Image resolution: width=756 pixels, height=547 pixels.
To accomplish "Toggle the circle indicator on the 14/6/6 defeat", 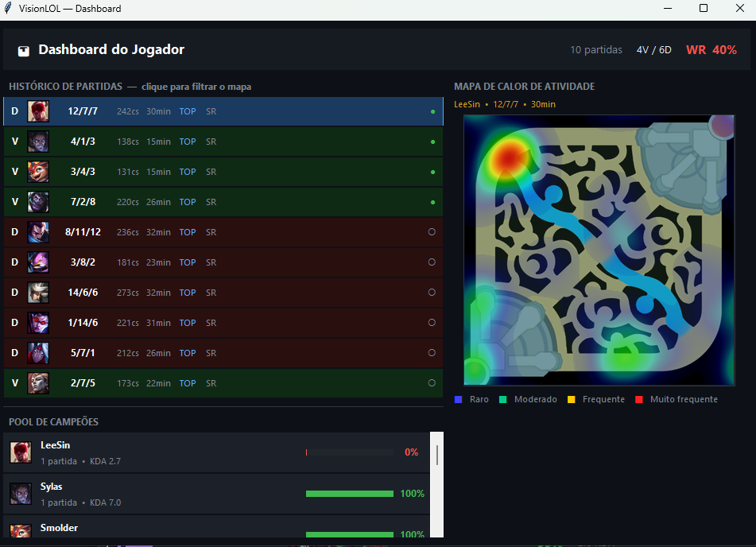I will (x=432, y=292).
